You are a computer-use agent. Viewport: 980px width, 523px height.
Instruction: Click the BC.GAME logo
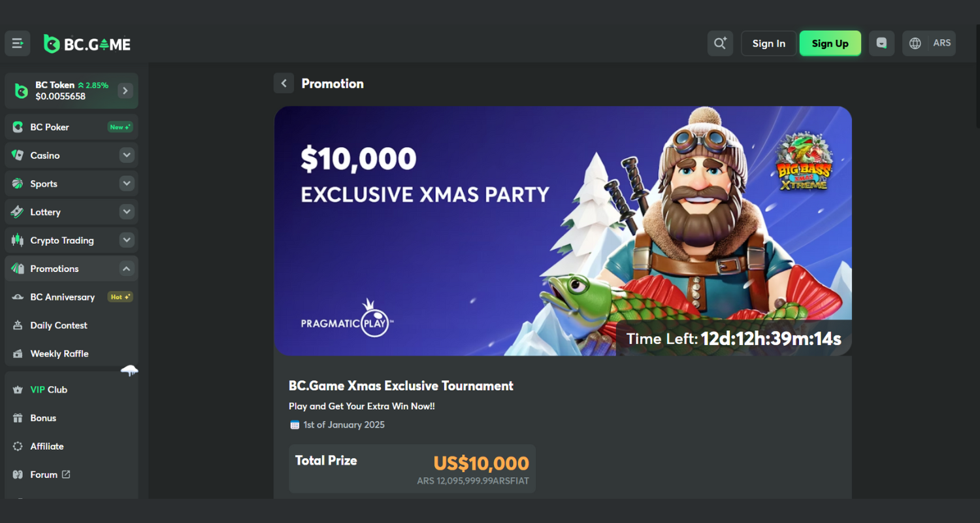click(87, 44)
